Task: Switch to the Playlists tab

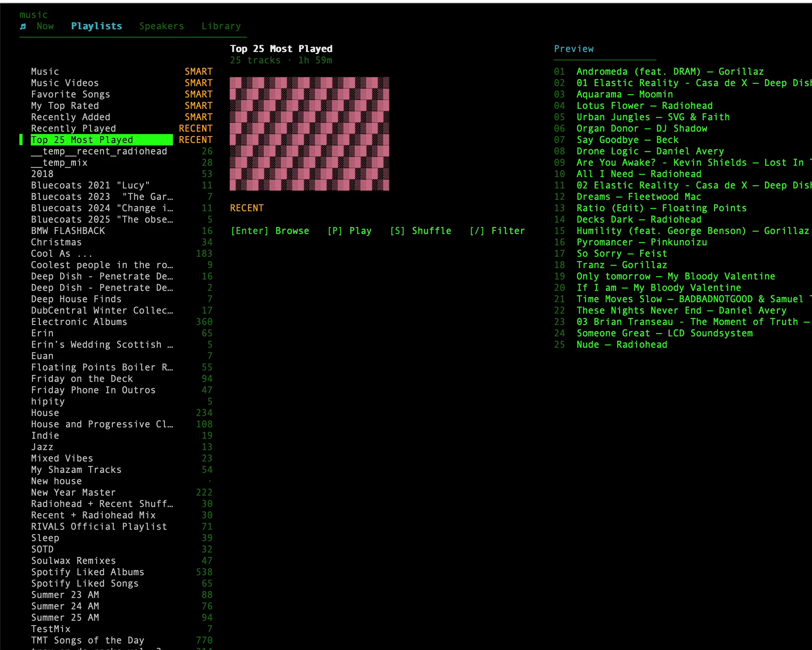Action: (97, 26)
